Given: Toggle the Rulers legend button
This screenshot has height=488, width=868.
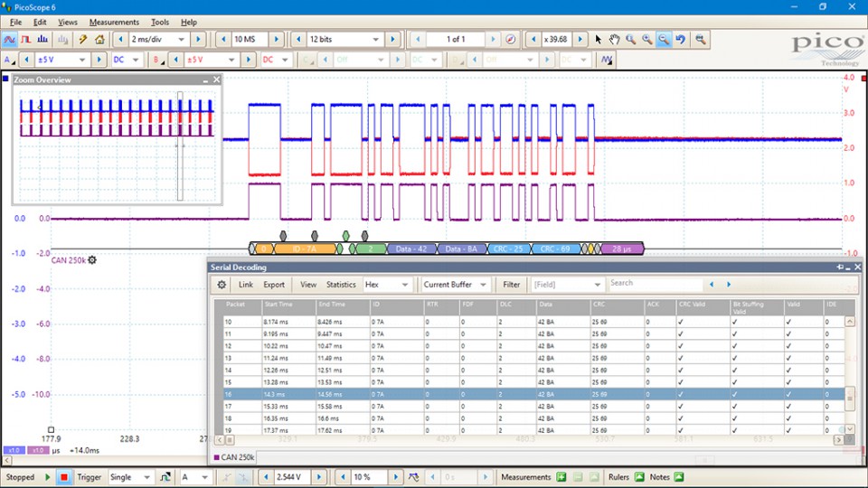Looking at the screenshot, I should coord(639,477).
